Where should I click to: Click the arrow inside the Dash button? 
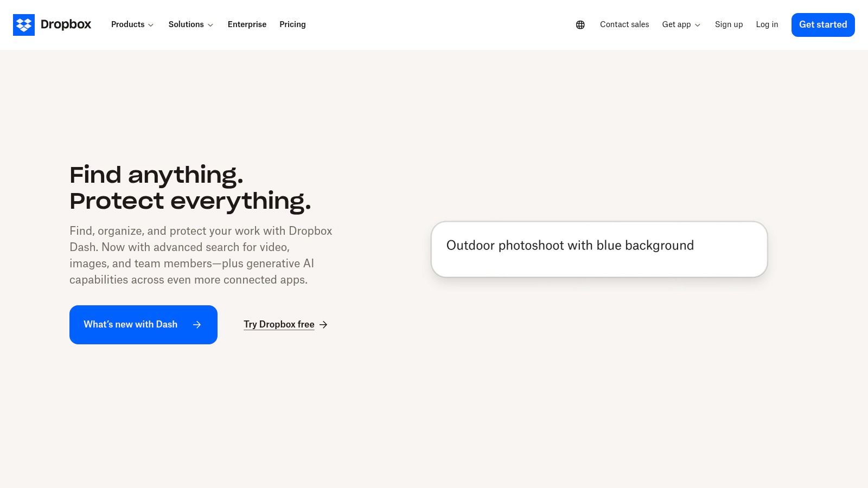[197, 325]
